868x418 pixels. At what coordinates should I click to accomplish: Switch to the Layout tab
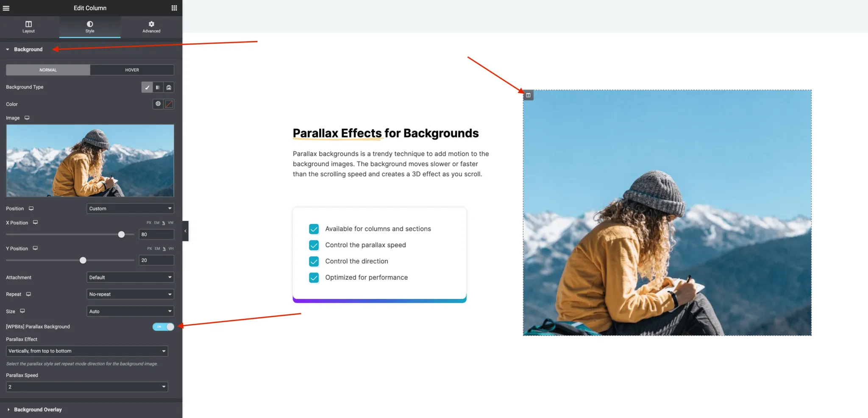coord(28,27)
